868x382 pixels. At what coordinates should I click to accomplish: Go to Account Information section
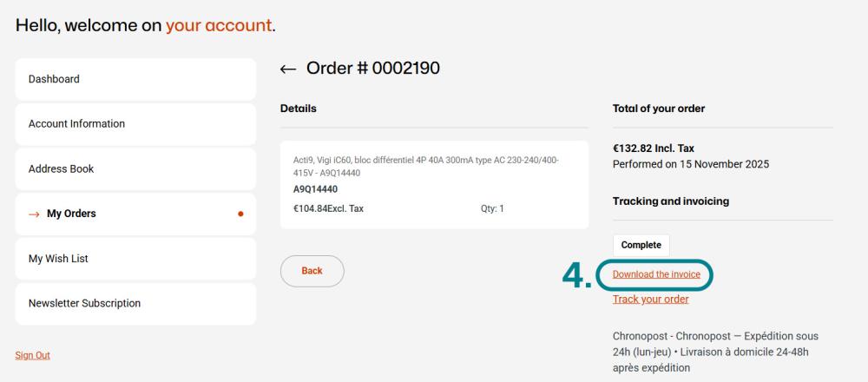[x=135, y=124]
